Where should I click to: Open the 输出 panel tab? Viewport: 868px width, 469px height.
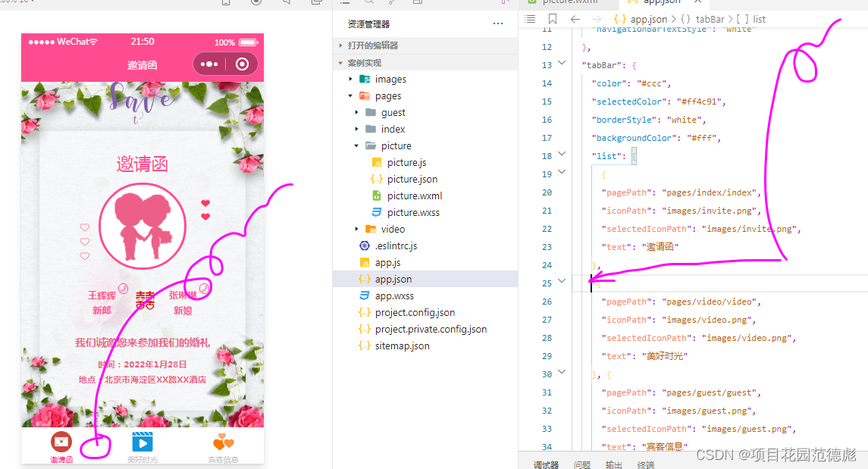[613, 464]
